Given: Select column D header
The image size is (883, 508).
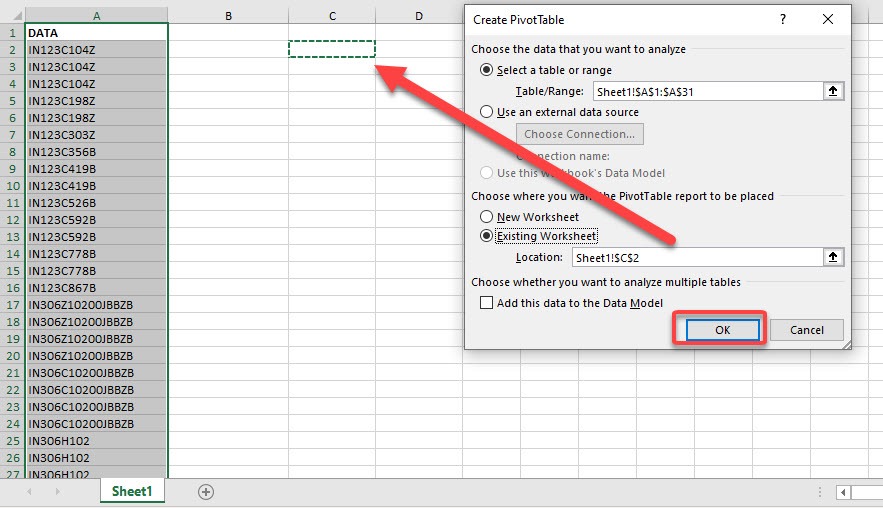Looking at the screenshot, I should 419,16.
